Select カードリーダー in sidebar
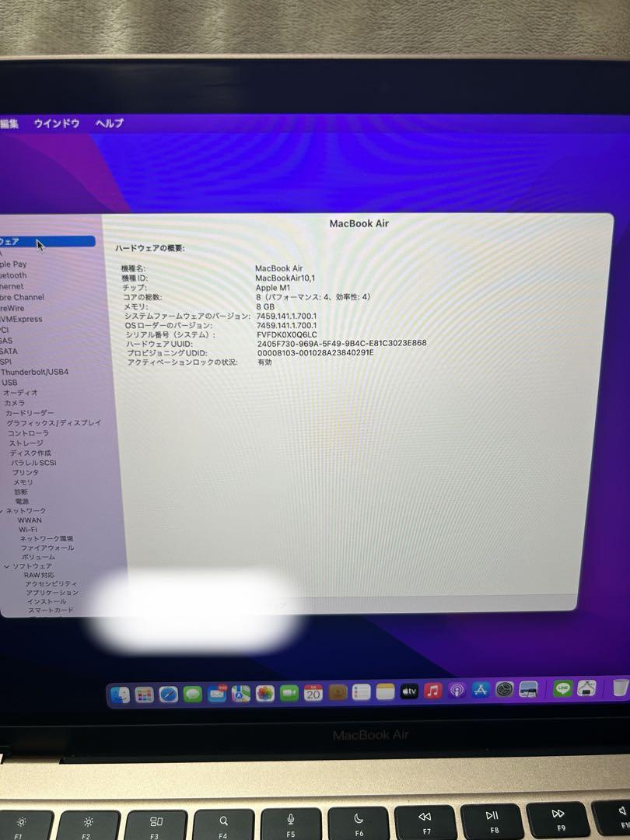Screen dimensions: 630x840 click(30, 413)
